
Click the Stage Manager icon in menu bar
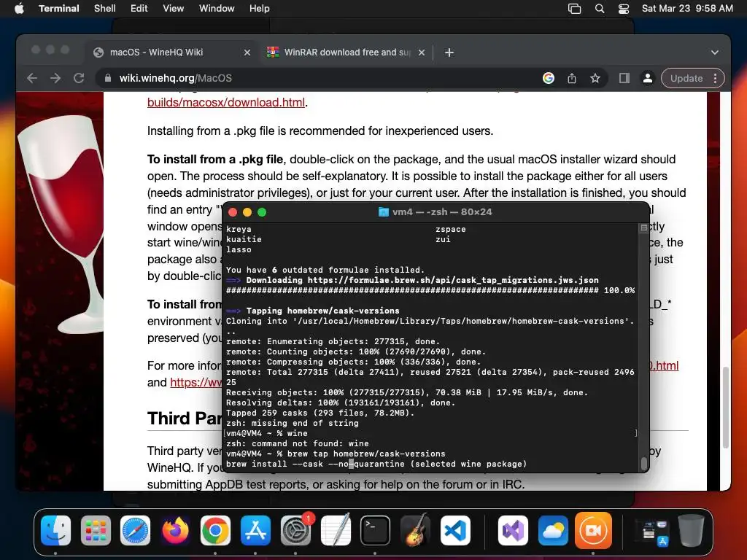coord(575,9)
